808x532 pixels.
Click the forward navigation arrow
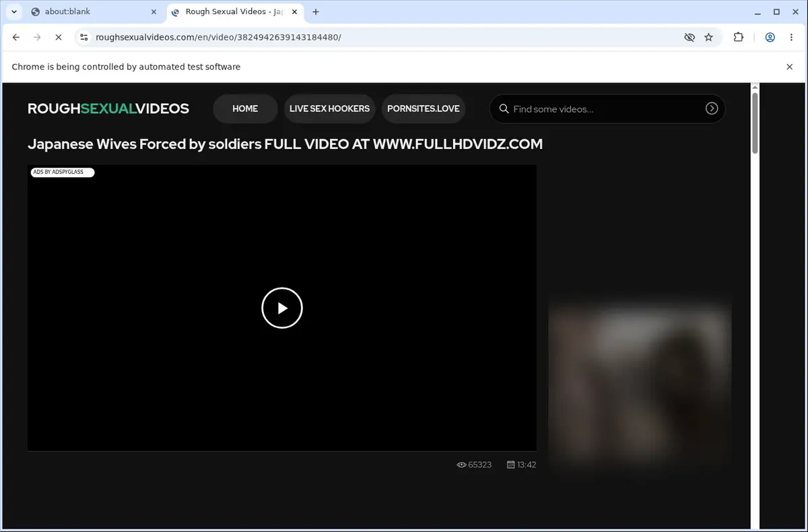(37, 38)
